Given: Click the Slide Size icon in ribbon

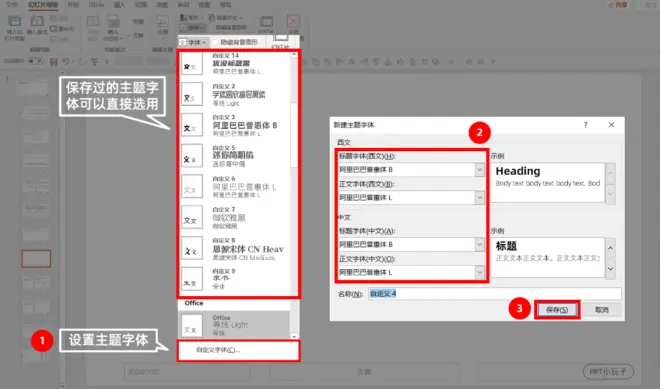Looking at the screenshot, I should [x=266, y=21].
